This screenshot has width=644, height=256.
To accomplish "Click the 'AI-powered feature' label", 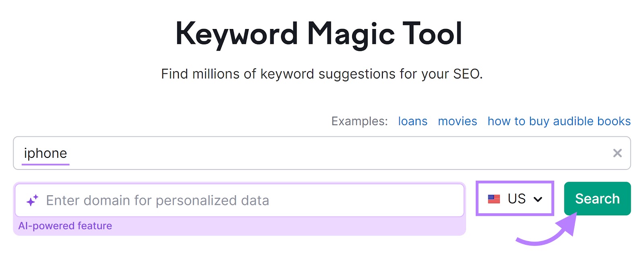I will (66, 225).
